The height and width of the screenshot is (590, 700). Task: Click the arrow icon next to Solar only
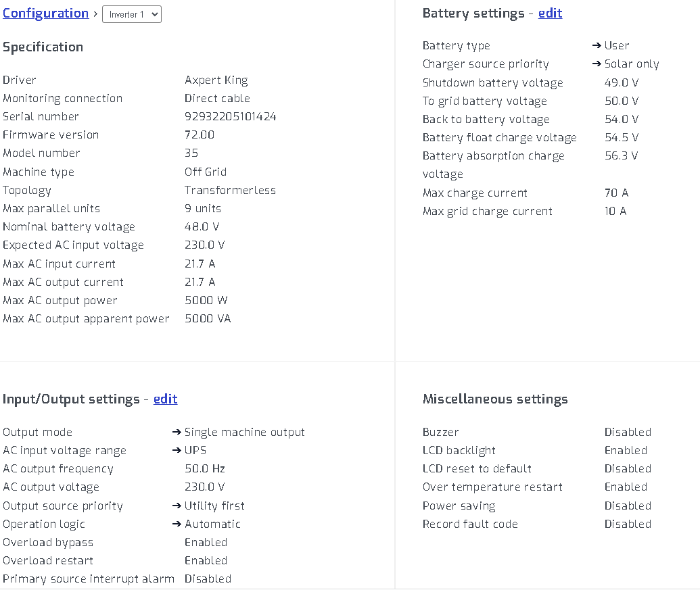click(x=597, y=64)
